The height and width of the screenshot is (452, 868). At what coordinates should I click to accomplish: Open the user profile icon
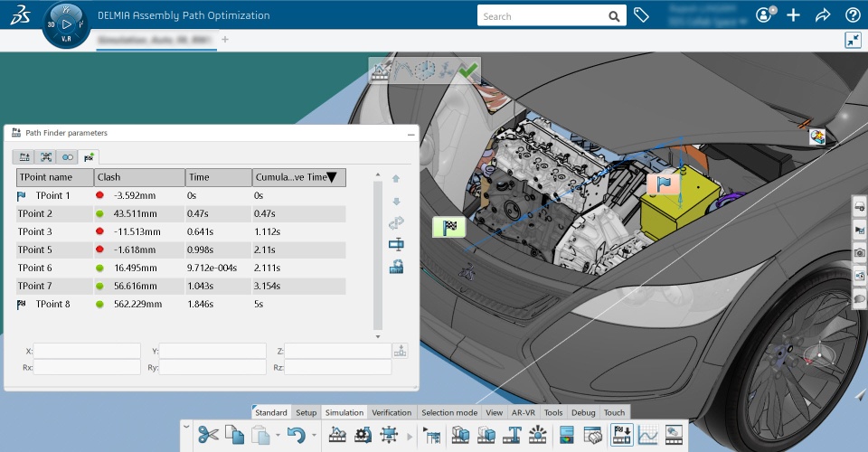[764, 15]
